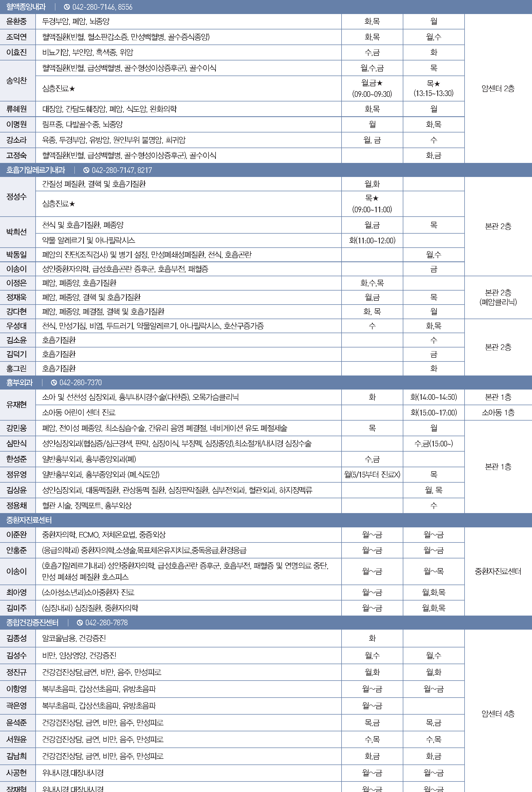Select the phone number '042-280-7878'
The image size is (532, 792).
[107, 623]
